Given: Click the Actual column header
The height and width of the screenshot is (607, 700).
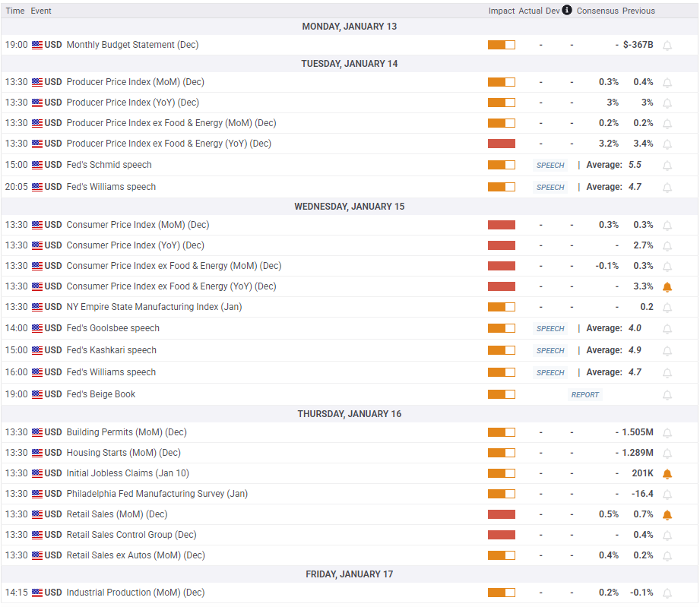Looking at the screenshot, I should coord(531,11).
